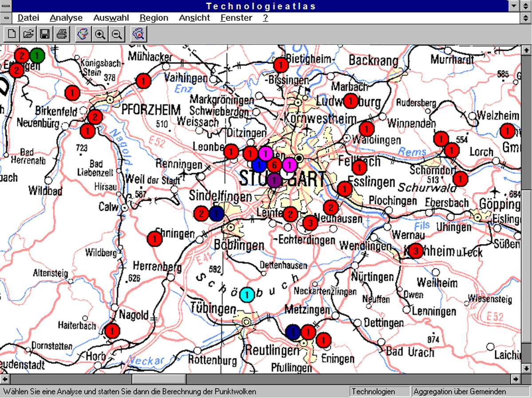This screenshot has height=398, width=532.
Task: Click the Technologien status bar field
Action: pos(379,392)
